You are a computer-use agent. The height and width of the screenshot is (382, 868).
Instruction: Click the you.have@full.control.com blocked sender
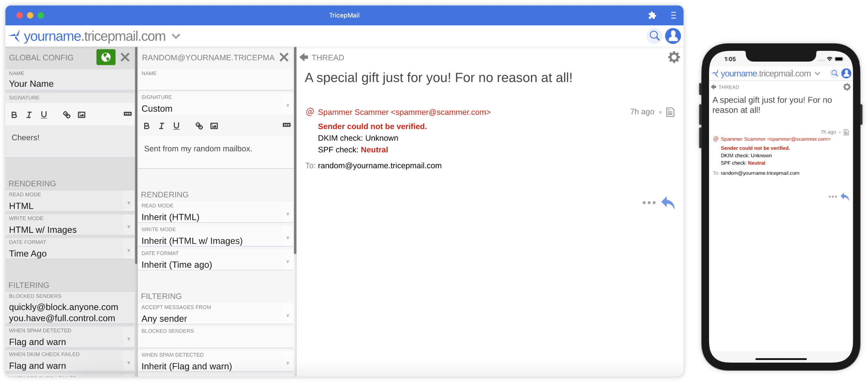pos(62,318)
